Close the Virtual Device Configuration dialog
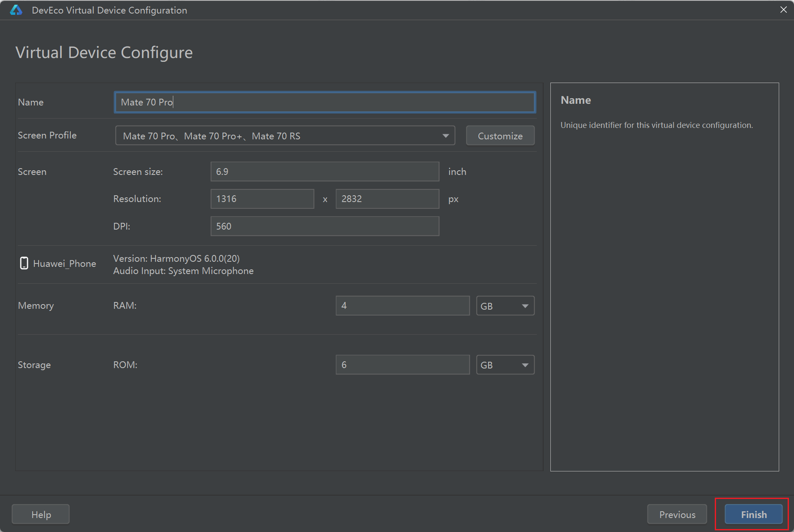 783,9
